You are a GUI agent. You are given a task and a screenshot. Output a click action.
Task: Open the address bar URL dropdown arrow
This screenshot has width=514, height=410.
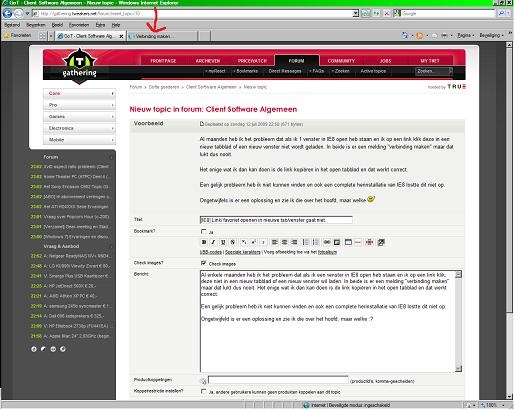click(356, 14)
